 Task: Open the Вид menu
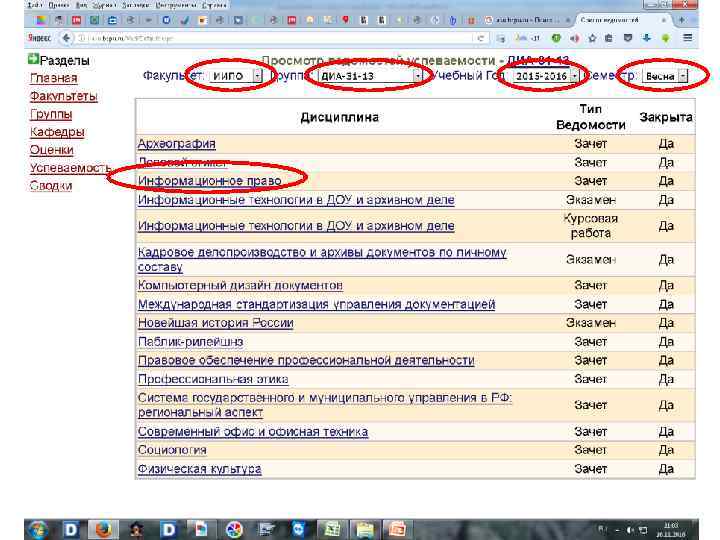coord(81,5)
